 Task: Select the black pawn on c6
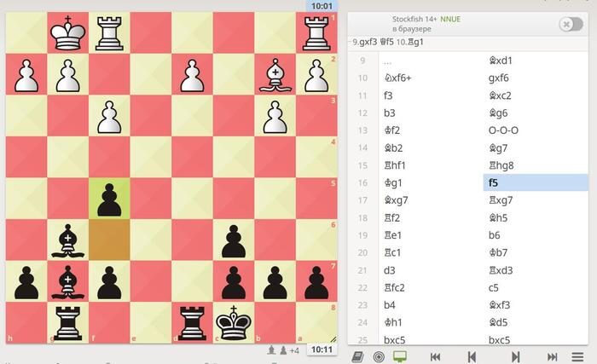coord(234,240)
